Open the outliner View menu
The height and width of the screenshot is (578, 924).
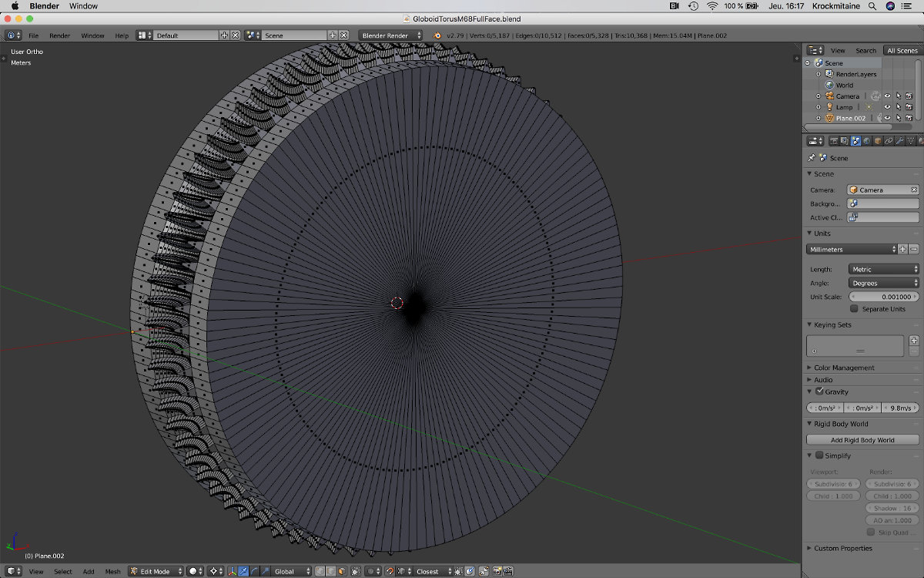[838, 50]
